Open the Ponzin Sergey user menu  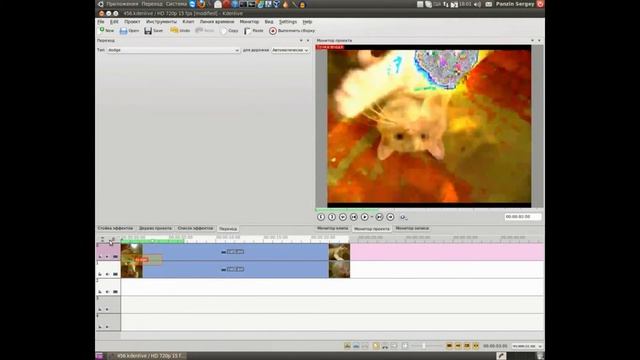point(515,4)
